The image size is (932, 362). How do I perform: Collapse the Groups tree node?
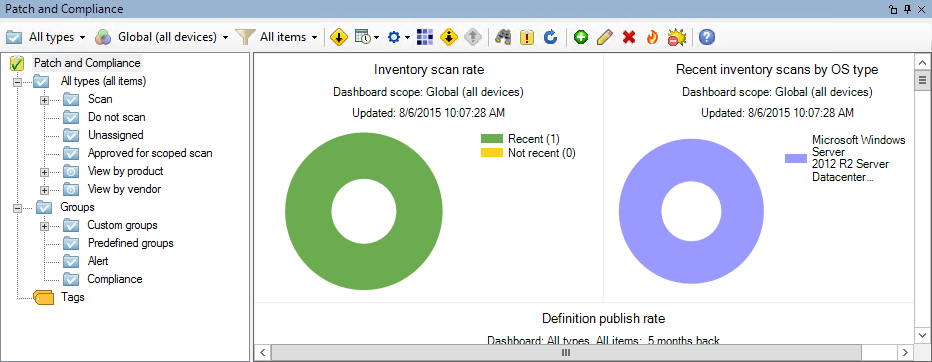[17, 208]
